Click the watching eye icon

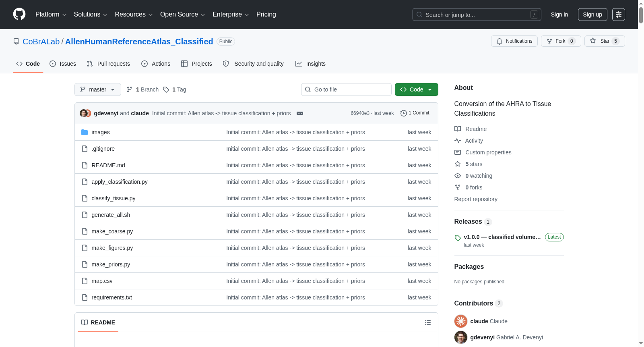point(458,176)
